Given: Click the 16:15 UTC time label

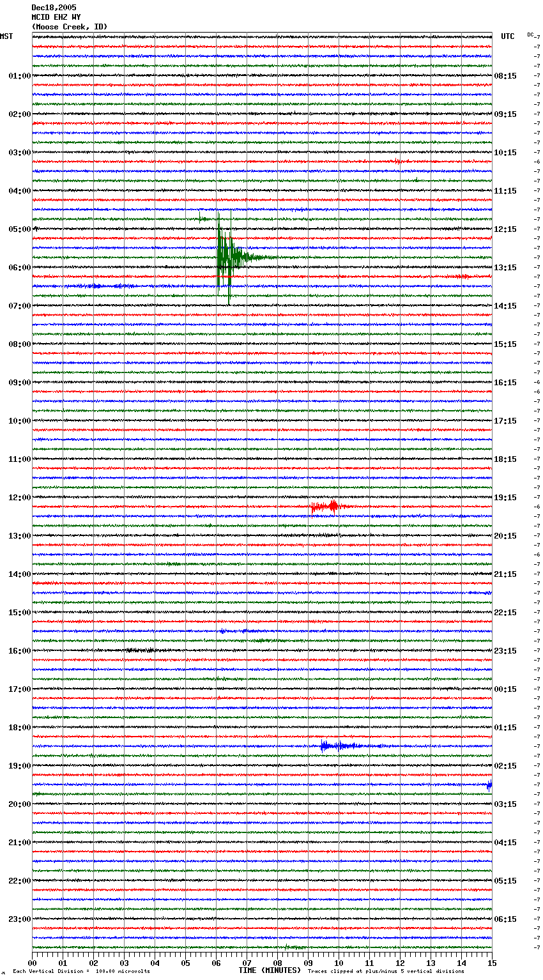Looking at the screenshot, I should pyautogui.click(x=505, y=383).
